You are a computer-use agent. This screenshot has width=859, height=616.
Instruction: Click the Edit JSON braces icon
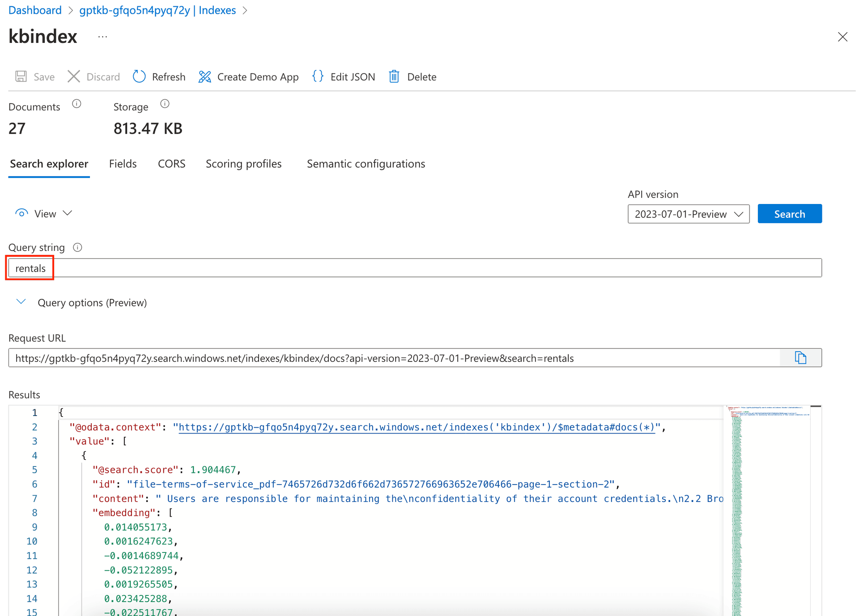point(318,76)
